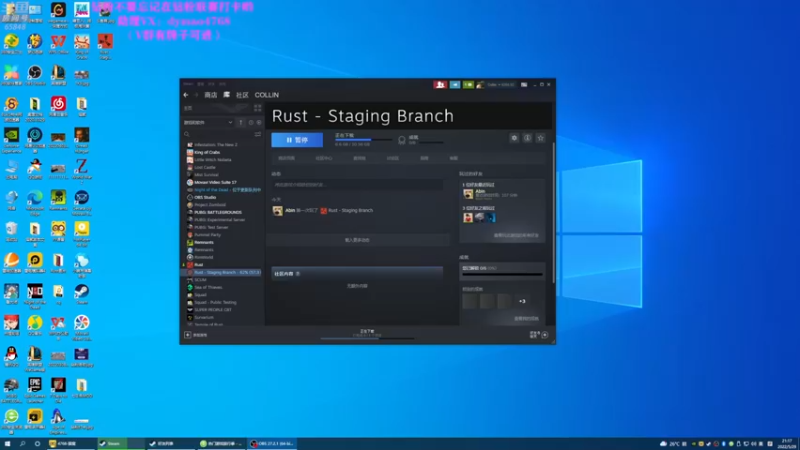The height and width of the screenshot is (450, 800).
Task: Select SUPER PEOPLE CBT in library
Action: pyautogui.click(x=213, y=310)
